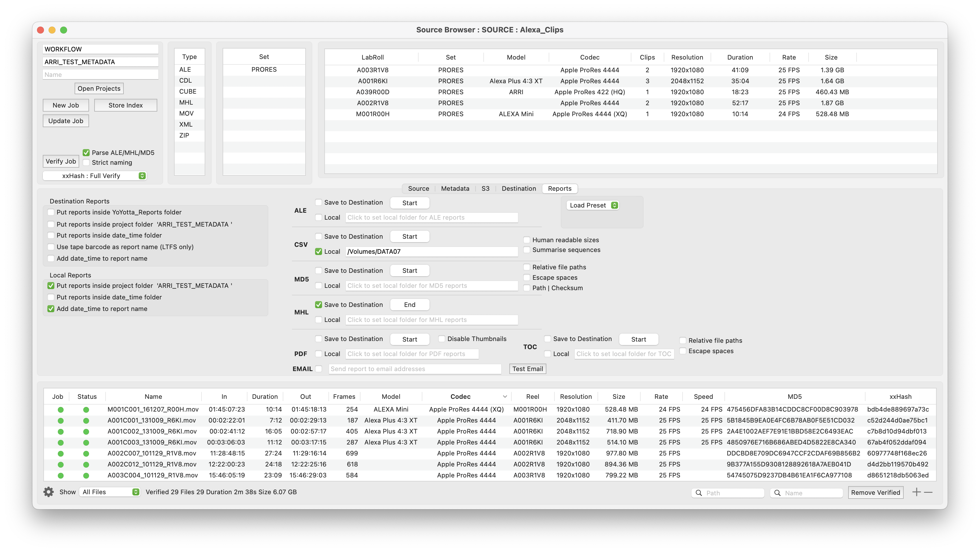
Task: Click the Name search magnifier icon
Action: point(778,493)
